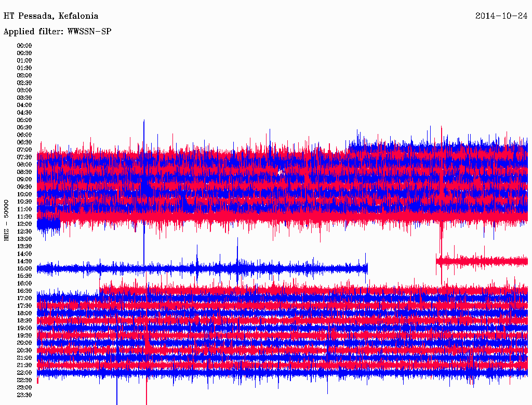Click the 00:30 time label

[x=24, y=53]
